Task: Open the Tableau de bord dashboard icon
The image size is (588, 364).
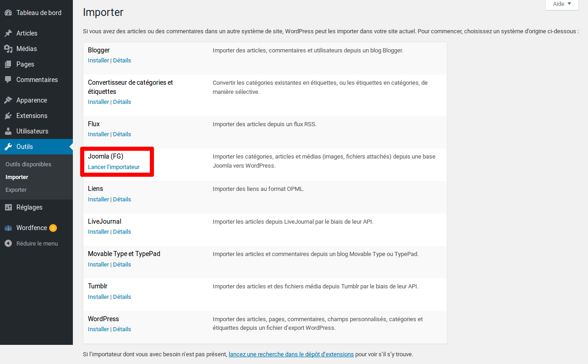Action: [8, 12]
